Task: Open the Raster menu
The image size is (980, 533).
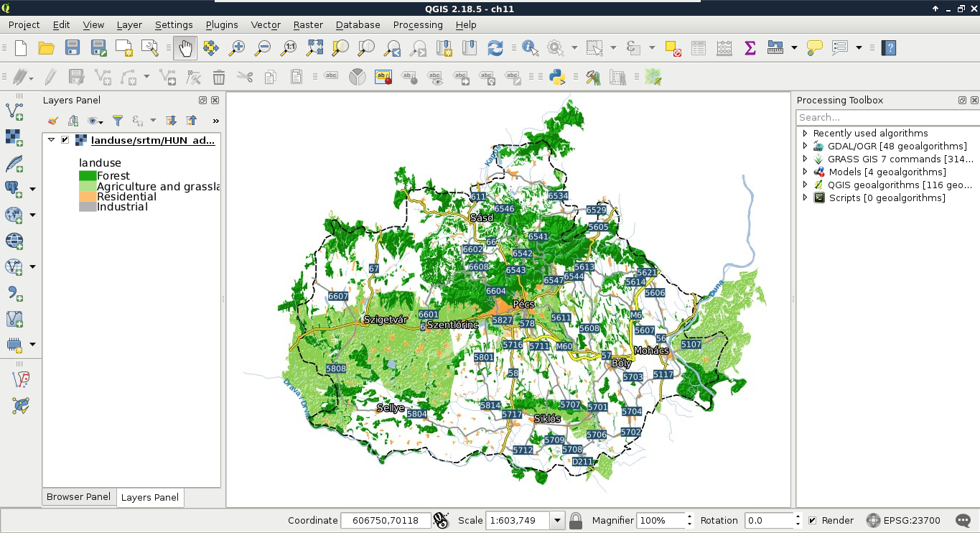Action: click(307, 24)
